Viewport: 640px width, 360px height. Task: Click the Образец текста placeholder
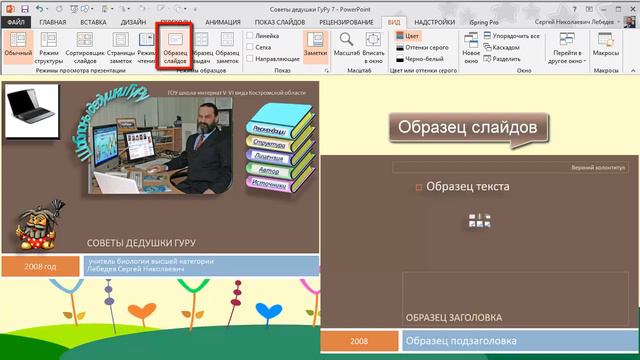468,187
